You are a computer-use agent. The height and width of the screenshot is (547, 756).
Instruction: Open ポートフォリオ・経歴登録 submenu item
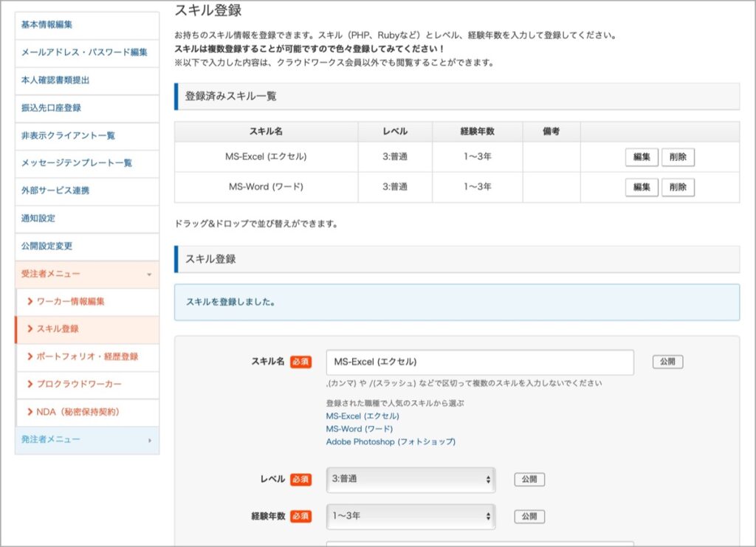tap(87, 357)
